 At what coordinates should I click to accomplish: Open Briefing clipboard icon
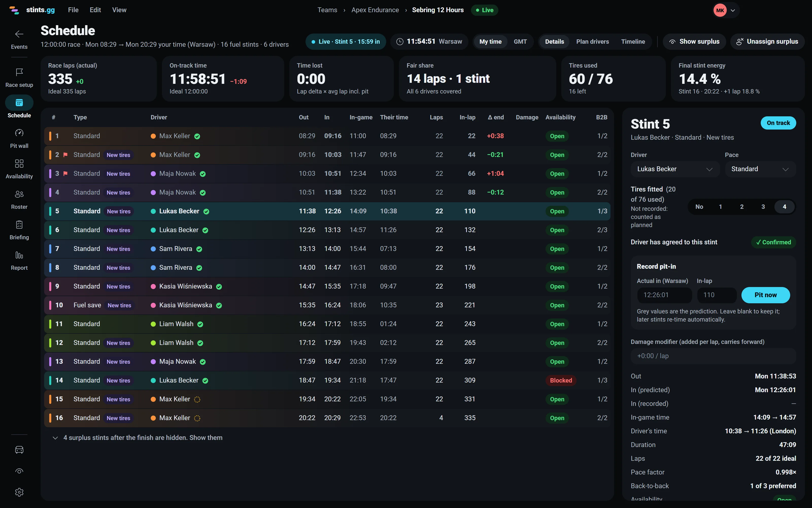tap(19, 225)
